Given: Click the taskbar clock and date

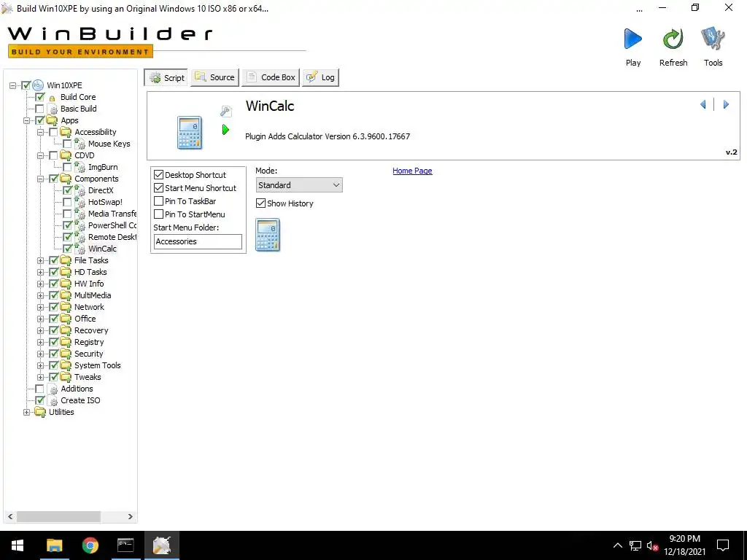Looking at the screenshot, I should click(x=684, y=545).
